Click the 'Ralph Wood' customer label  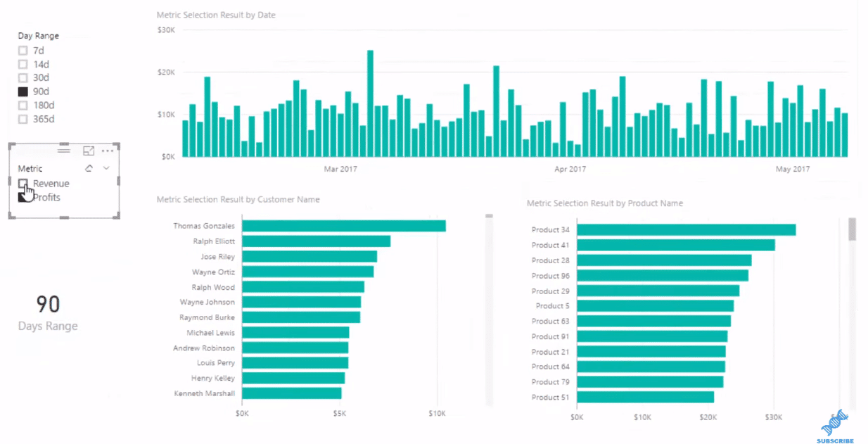coord(214,287)
